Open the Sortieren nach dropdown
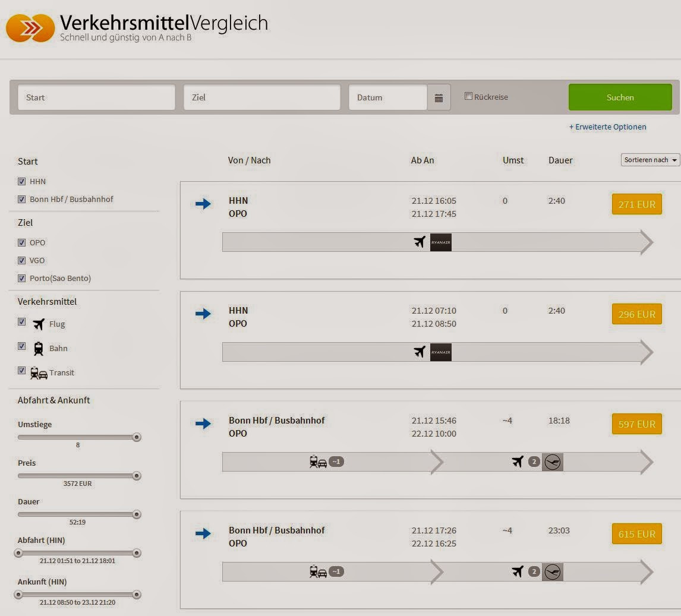The image size is (681, 616). (x=650, y=160)
